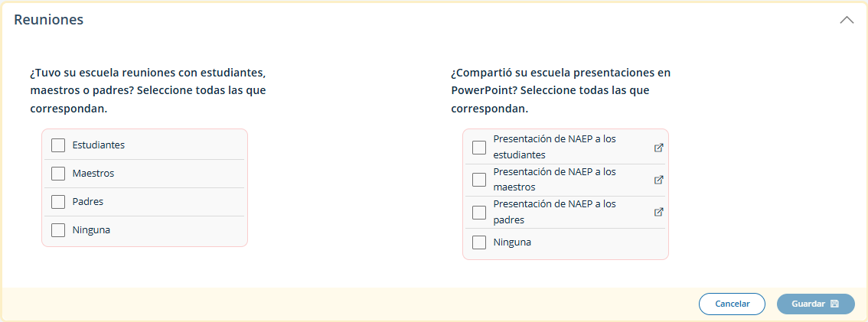Open parents presentation external link icon
Screen dimensions: 868x322
[x=658, y=212]
